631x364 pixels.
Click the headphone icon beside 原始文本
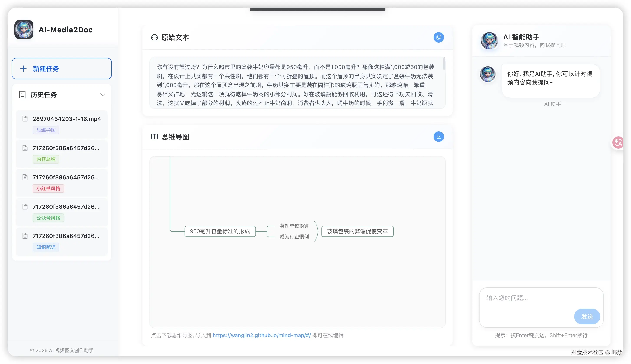pyautogui.click(x=154, y=38)
